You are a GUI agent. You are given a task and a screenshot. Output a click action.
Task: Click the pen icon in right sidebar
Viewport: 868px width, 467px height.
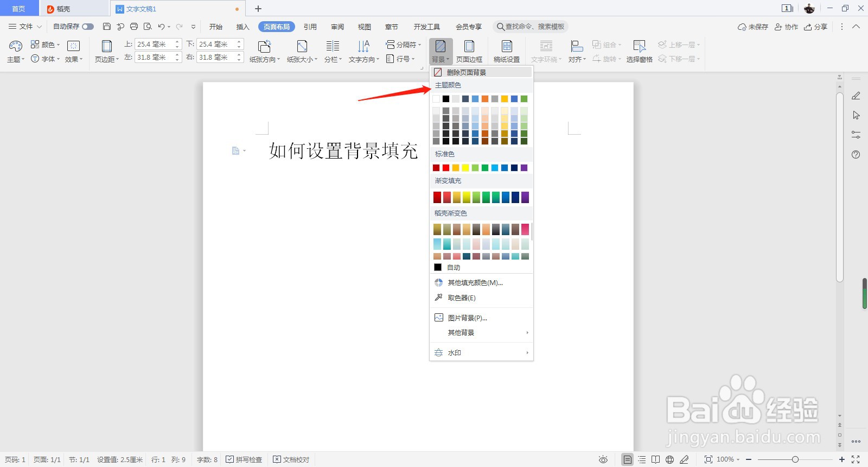(x=856, y=96)
